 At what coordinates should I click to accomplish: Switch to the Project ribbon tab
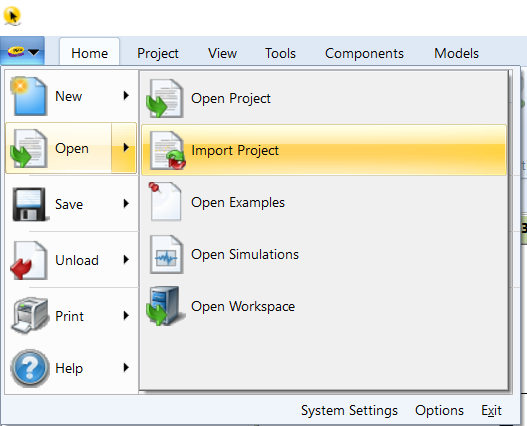point(158,53)
